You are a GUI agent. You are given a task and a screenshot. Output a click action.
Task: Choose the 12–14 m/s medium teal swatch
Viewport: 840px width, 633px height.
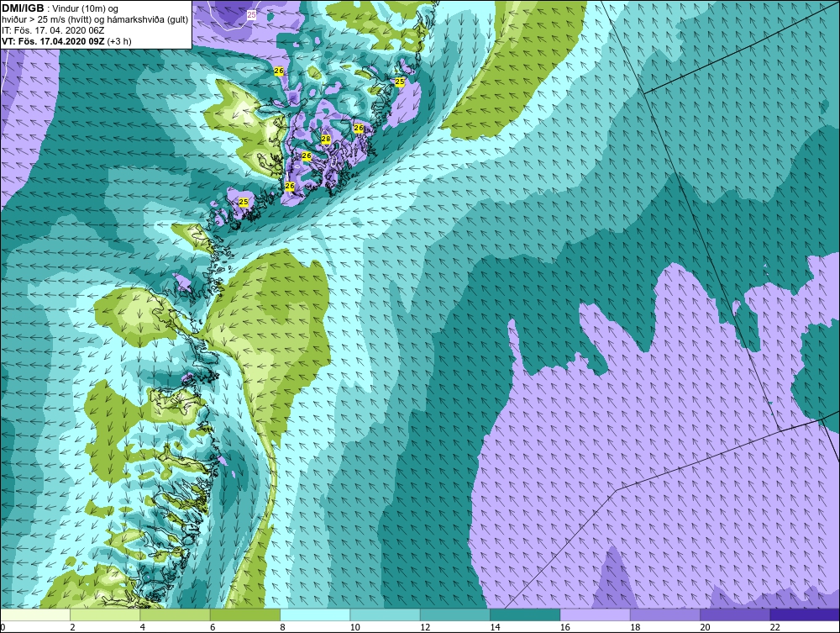tap(454, 615)
